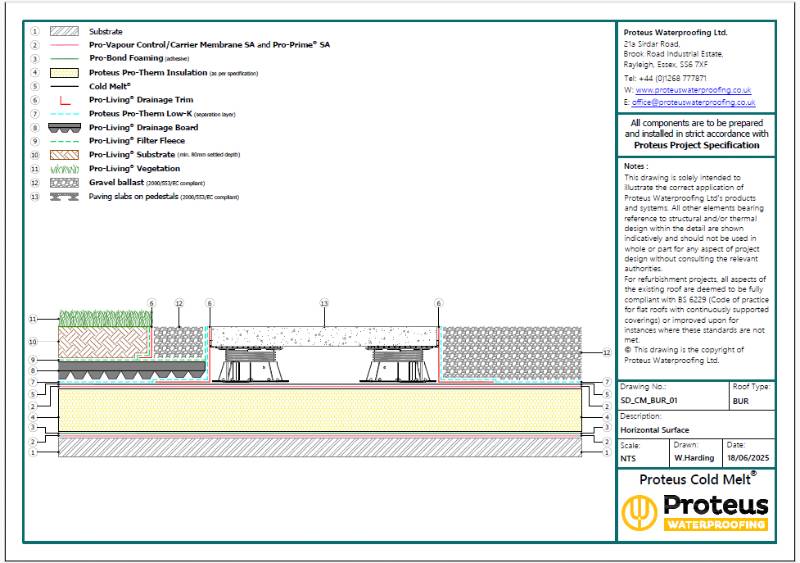800x563 pixels.
Task: Click legend number 6 circle beside Drainage Trim
Action: click(35, 100)
